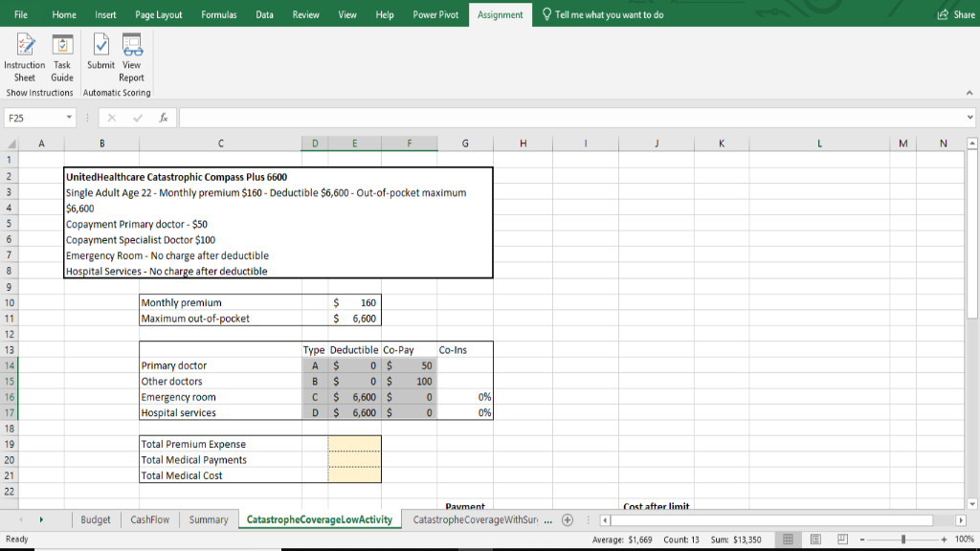
Task: Click the Submit icon for automatic scoring
Action: (x=100, y=53)
